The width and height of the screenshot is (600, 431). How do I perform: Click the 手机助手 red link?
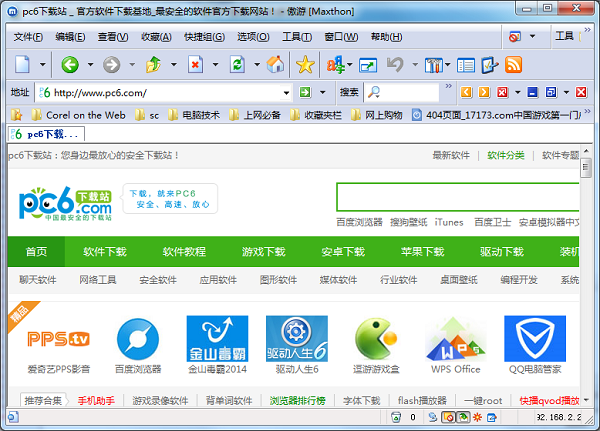coord(96,401)
